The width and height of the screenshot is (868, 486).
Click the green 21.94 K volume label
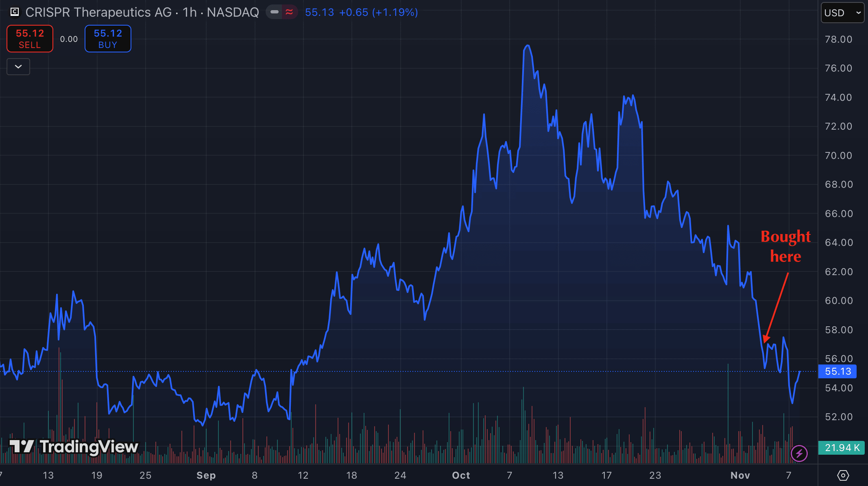842,447
